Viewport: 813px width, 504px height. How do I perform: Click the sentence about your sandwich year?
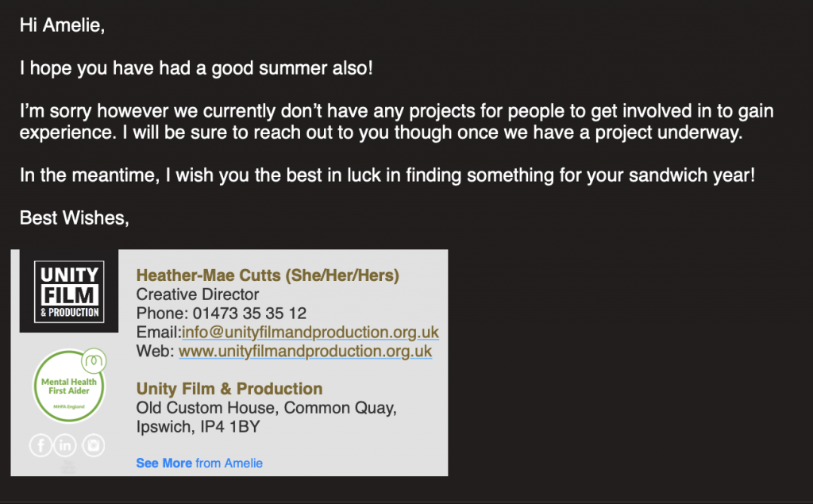click(x=387, y=175)
